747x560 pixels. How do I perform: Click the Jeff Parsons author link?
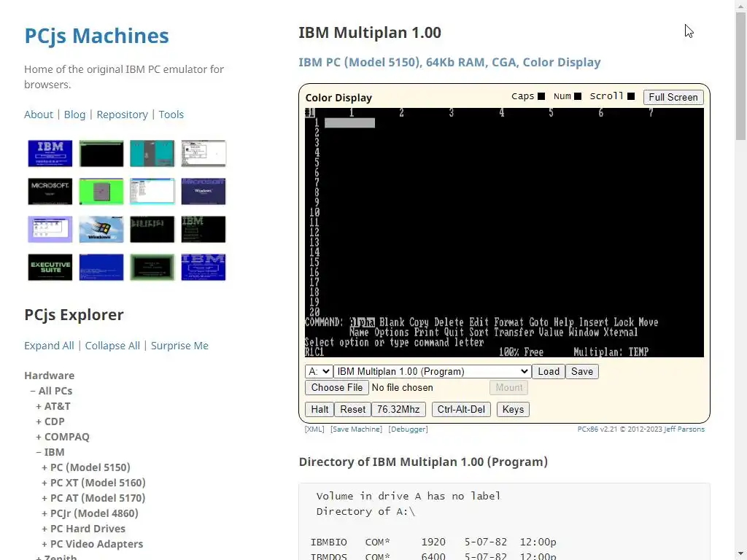click(x=684, y=429)
